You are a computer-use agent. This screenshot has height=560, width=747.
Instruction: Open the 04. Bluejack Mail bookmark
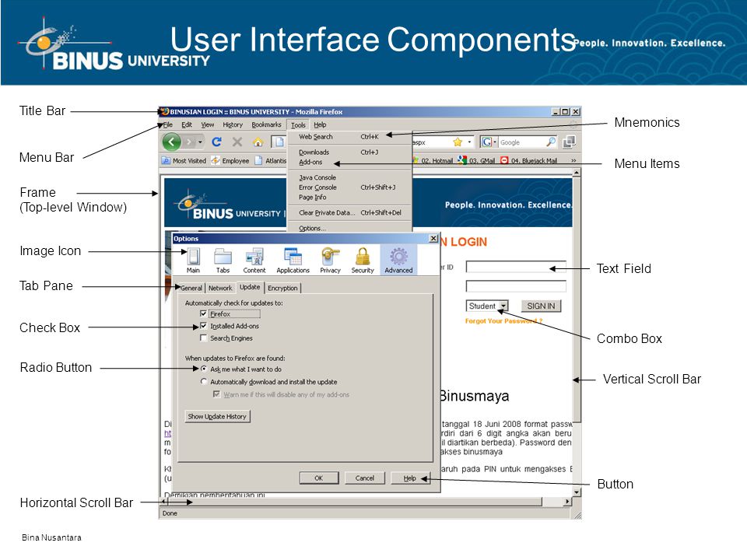(529, 160)
